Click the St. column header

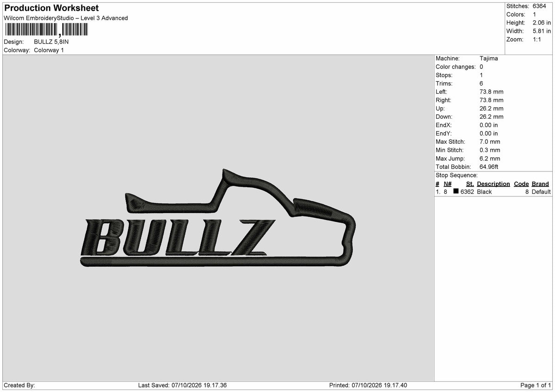[470, 184]
